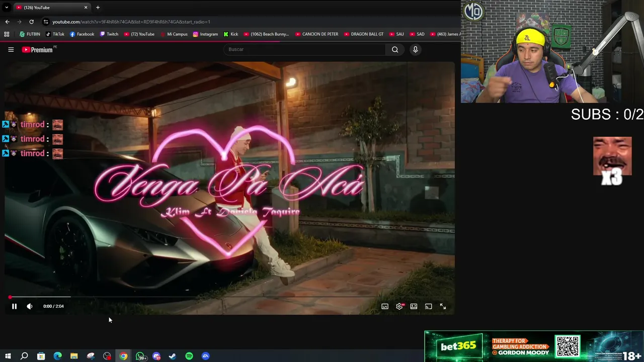
Task: Switch to theater mode
Action: [x=414, y=306]
